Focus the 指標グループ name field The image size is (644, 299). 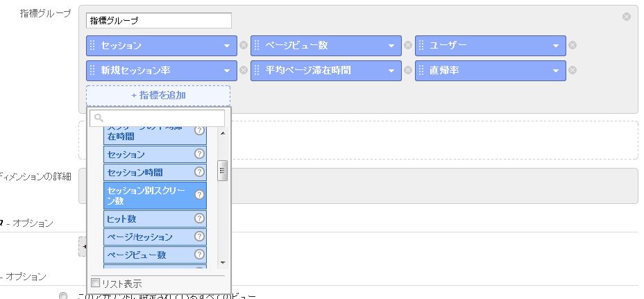click(x=158, y=21)
